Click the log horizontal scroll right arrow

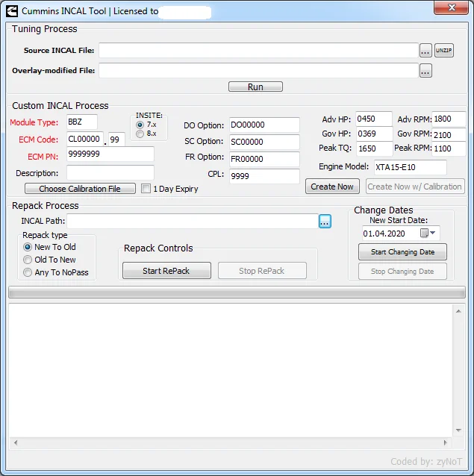click(x=446, y=442)
